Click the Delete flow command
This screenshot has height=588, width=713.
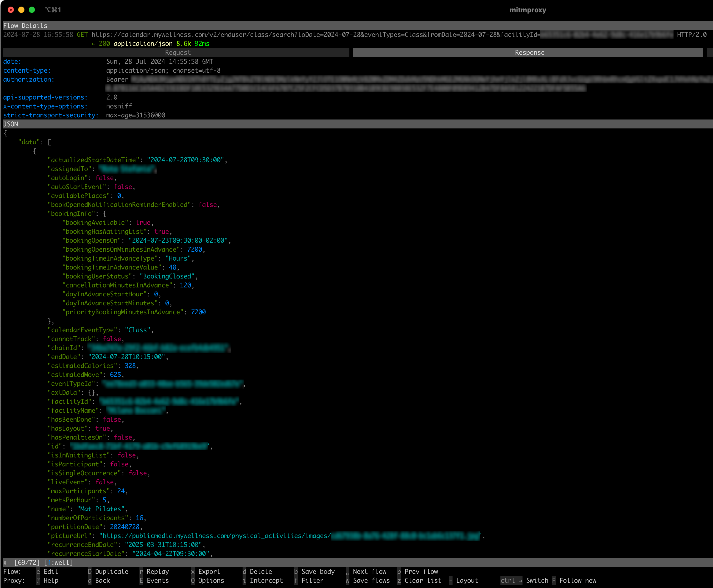pyautogui.click(x=257, y=571)
